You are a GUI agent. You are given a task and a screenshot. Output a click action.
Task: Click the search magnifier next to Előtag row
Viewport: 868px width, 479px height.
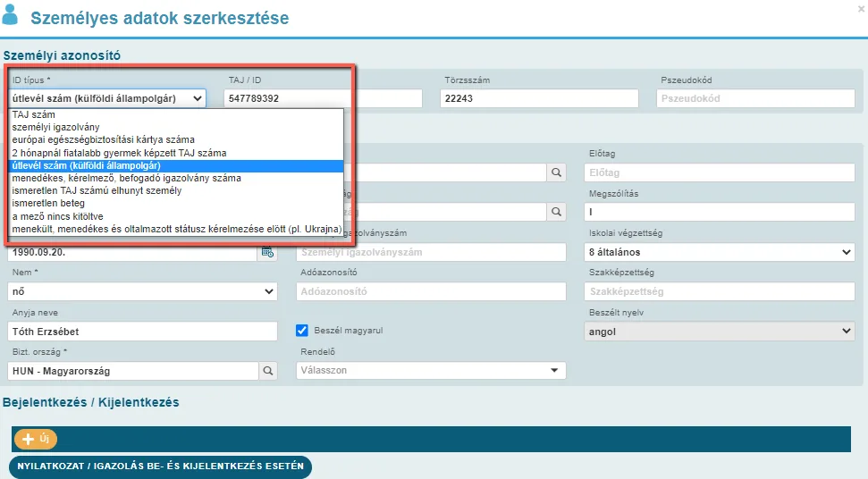(x=556, y=172)
